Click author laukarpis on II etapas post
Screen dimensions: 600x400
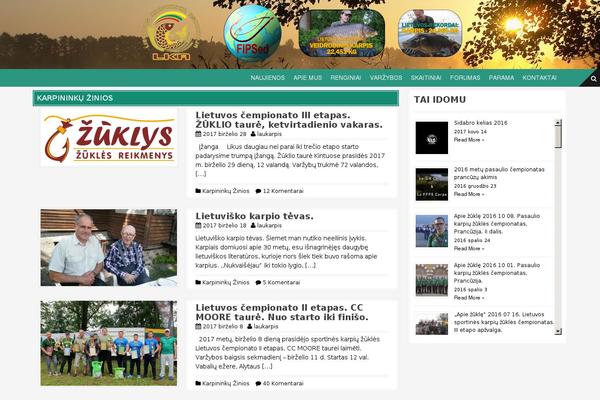266,327
